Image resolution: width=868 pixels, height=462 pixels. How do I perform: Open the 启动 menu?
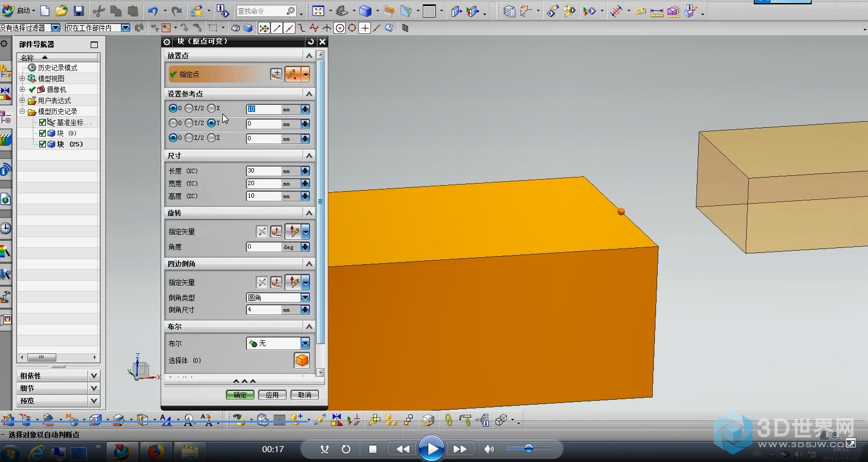click(19, 11)
